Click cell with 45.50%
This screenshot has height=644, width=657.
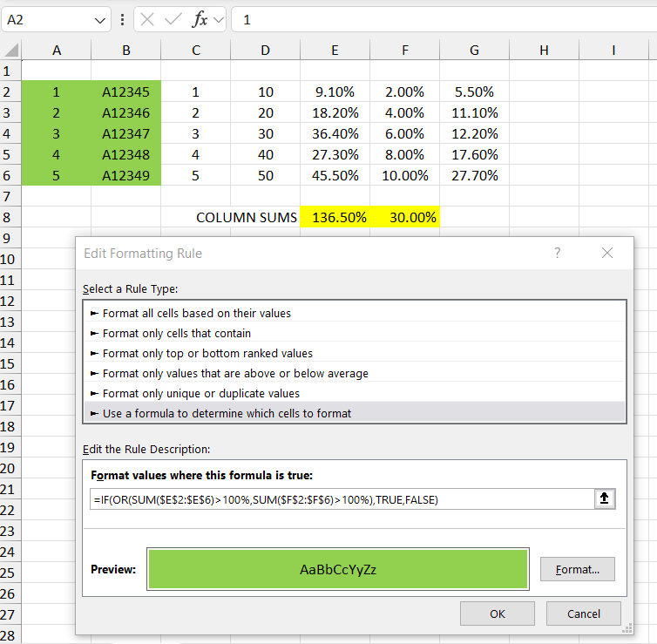coord(335,175)
